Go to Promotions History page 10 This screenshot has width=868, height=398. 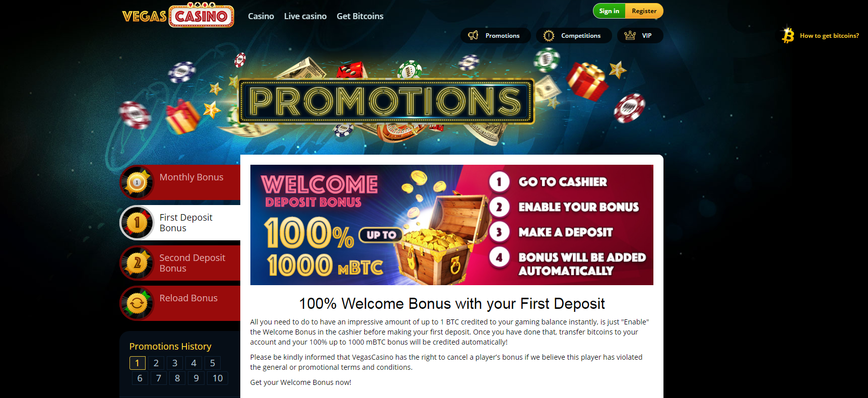coord(218,378)
